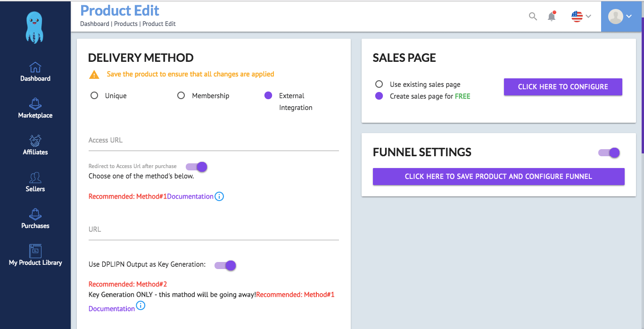Open the Dashboard sidebar menu label

click(x=35, y=78)
